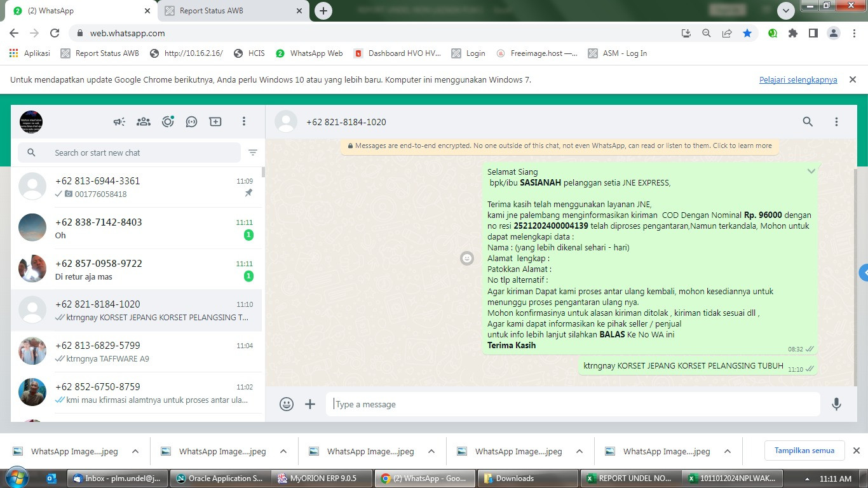Screen dimensions: 868x488
Task: Open the conversation three-dot menu
Action: click(x=836, y=121)
